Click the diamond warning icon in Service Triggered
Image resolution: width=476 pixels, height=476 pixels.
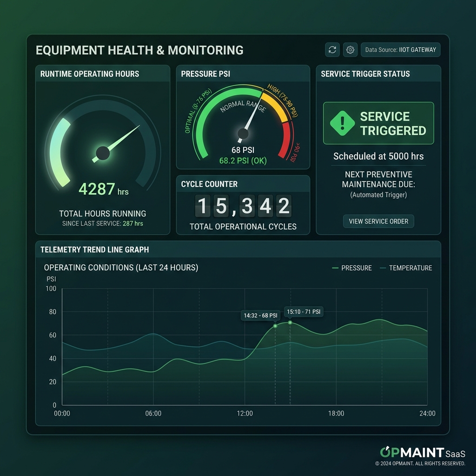[343, 123]
